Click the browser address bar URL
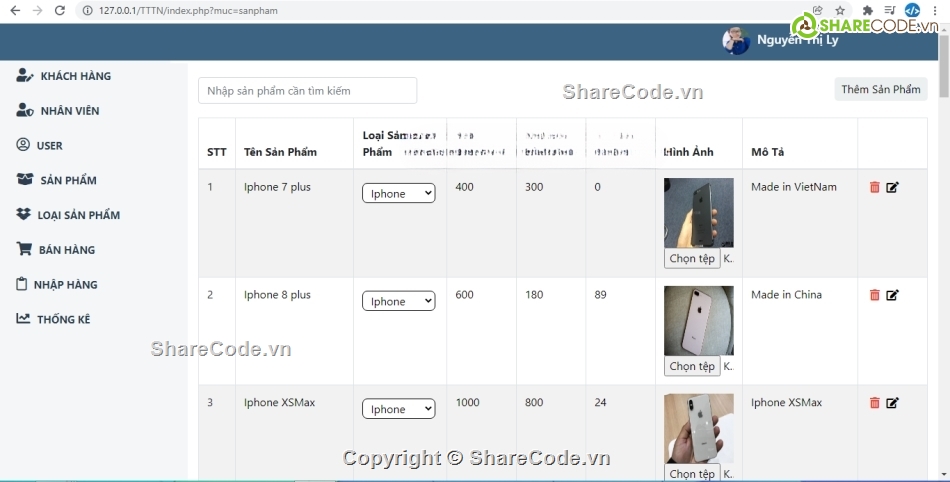The width and height of the screenshot is (950, 482). pos(188,10)
